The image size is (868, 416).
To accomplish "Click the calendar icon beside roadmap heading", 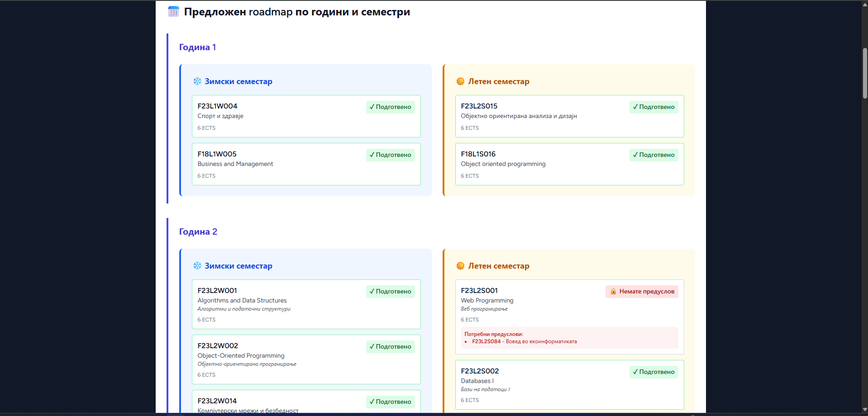I will 174,12.
